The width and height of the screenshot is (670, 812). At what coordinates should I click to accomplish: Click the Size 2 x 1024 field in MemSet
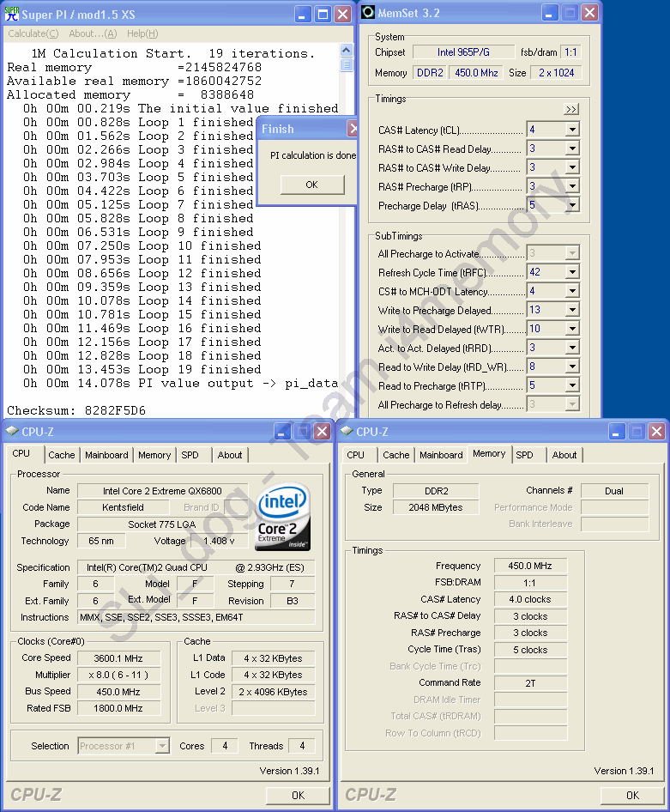pyautogui.click(x=557, y=72)
